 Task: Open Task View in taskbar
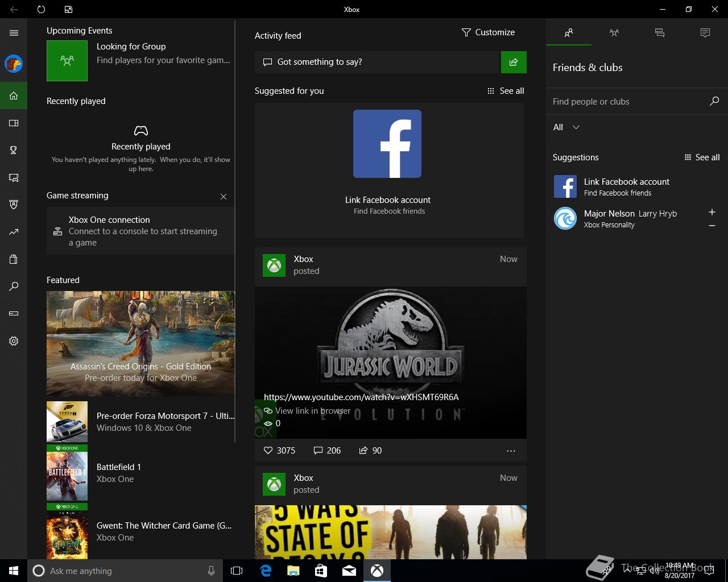coord(237,571)
